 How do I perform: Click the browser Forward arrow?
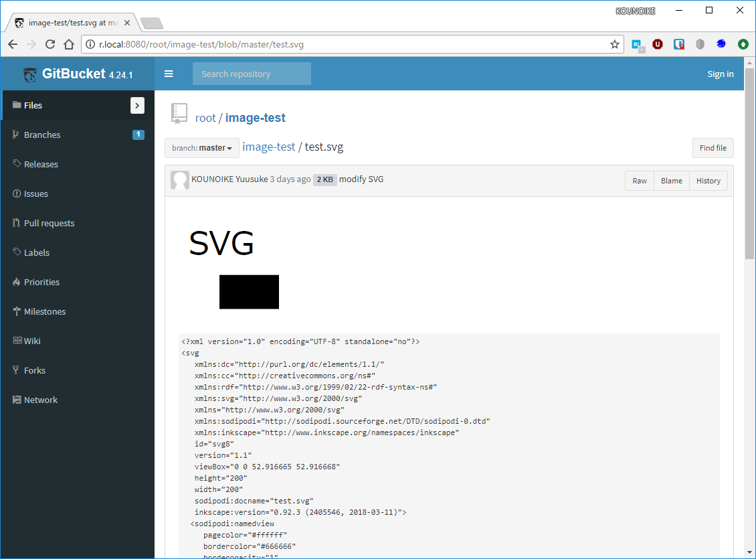click(31, 44)
